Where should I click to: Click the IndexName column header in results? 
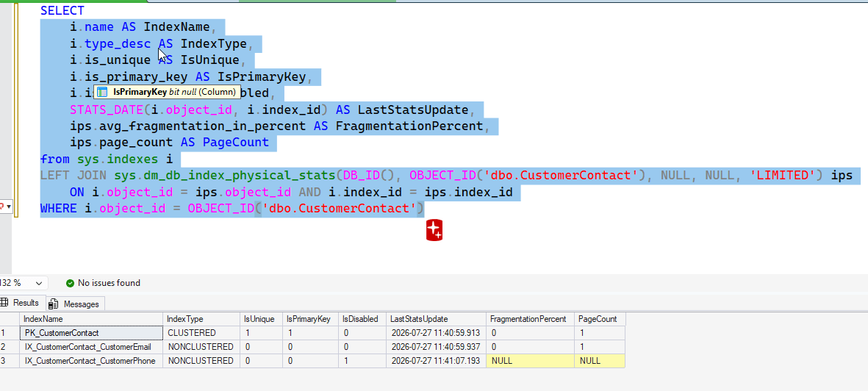point(91,319)
